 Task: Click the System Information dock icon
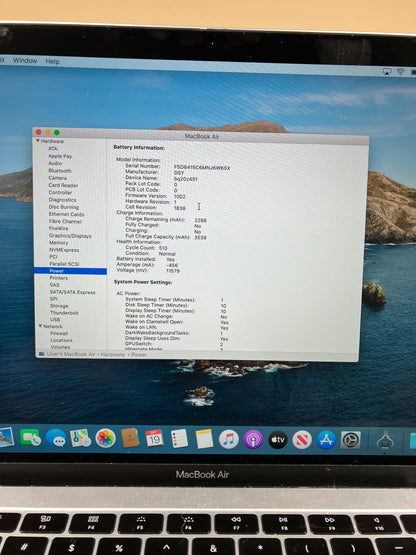(385, 440)
